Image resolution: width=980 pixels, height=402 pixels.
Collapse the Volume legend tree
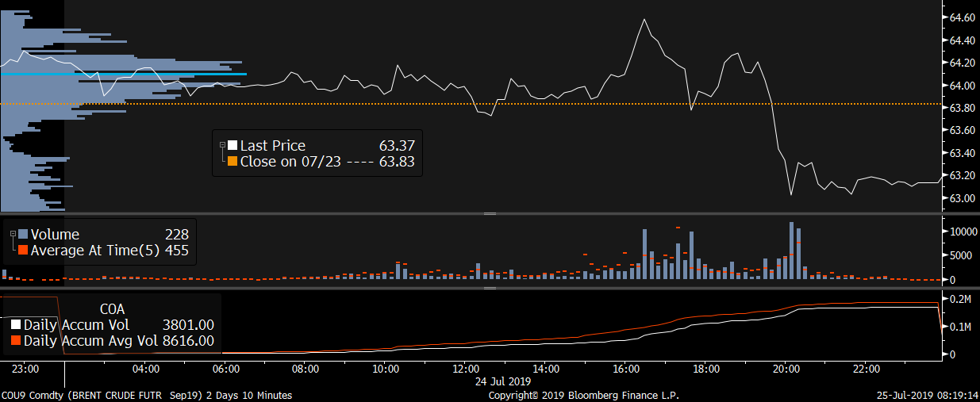[x=13, y=234]
